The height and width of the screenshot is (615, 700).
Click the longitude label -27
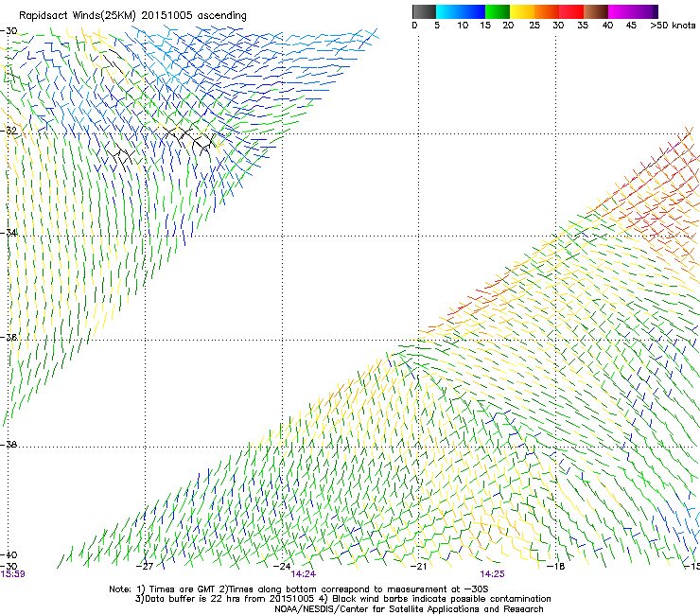[x=145, y=567]
